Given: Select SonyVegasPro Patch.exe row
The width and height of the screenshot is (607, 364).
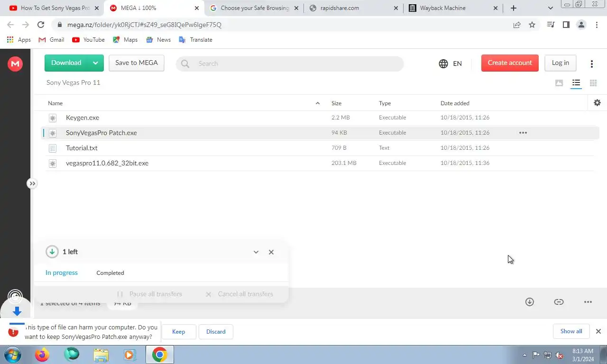Looking at the screenshot, I should click(320, 133).
